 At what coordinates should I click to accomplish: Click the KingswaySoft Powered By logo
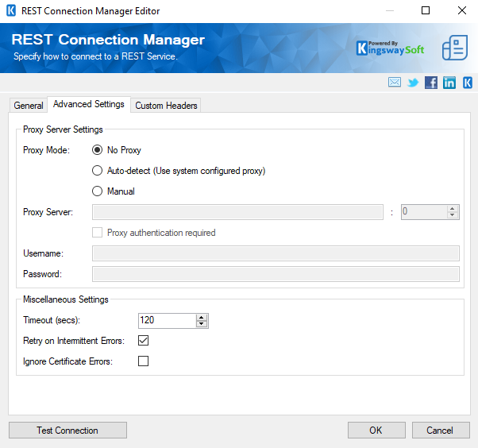click(390, 48)
